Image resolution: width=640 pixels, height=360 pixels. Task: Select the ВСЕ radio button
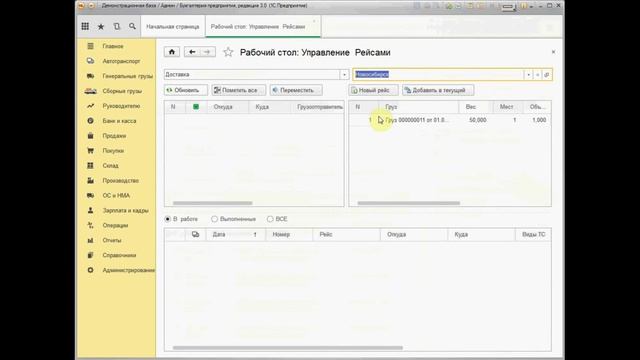[x=270, y=219]
